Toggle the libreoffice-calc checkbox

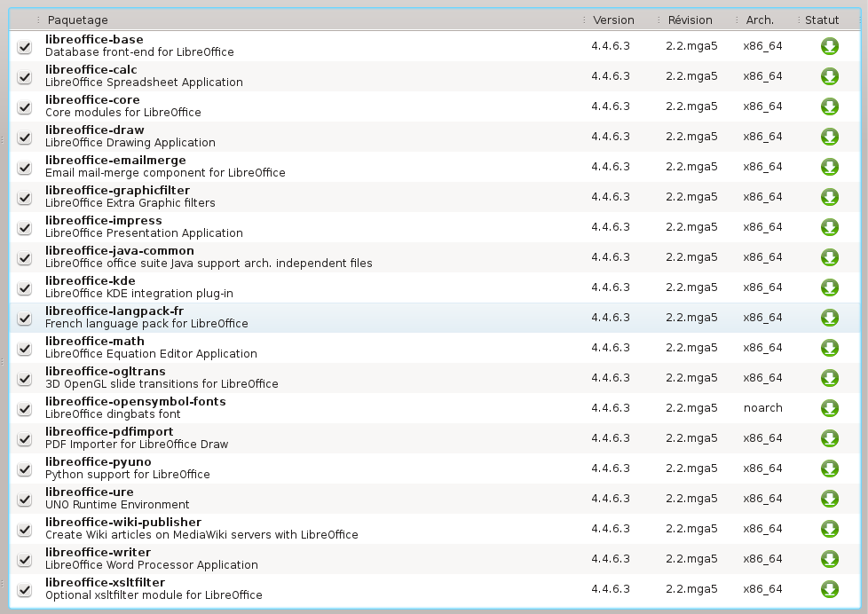pos(24,76)
